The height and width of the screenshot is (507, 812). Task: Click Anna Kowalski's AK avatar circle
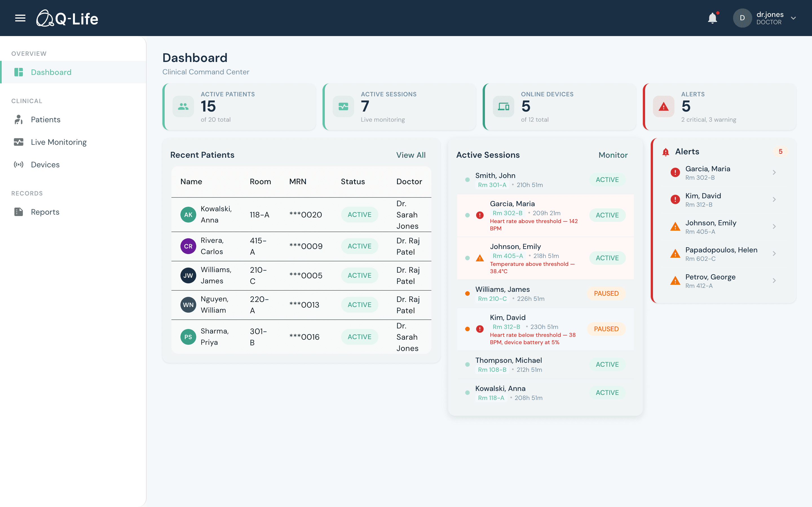pyautogui.click(x=188, y=215)
